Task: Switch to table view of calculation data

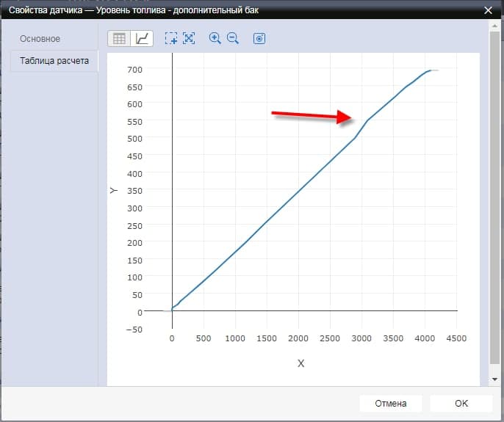Action: pyautogui.click(x=119, y=39)
